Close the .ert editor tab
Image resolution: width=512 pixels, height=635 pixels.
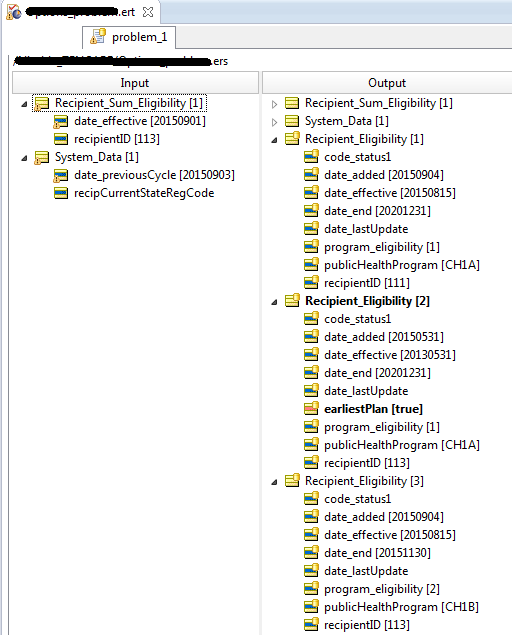pos(148,12)
